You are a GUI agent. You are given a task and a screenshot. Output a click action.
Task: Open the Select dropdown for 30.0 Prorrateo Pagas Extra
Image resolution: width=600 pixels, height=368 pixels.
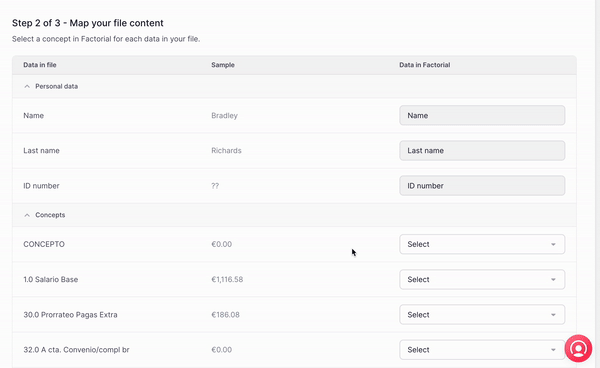click(x=482, y=314)
